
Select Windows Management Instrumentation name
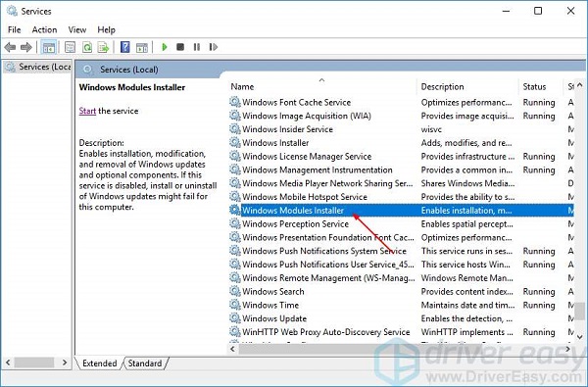[318, 169]
